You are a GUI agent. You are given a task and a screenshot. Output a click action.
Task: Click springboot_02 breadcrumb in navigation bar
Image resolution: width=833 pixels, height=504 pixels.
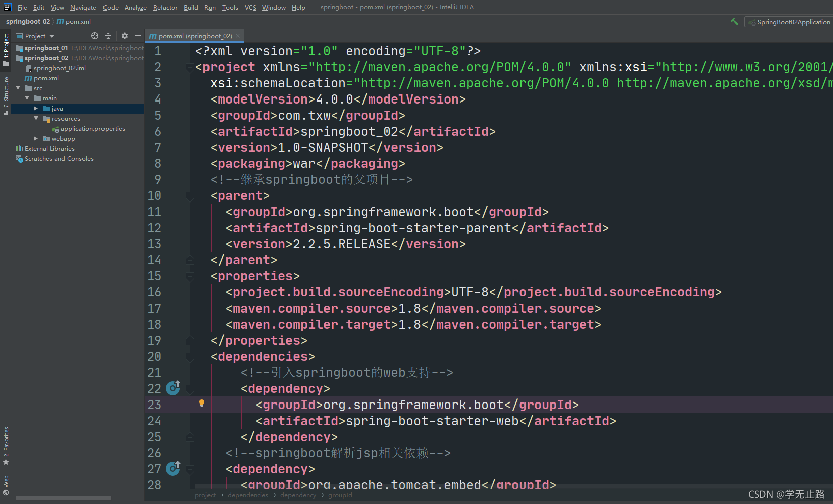[x=28, y=22]
